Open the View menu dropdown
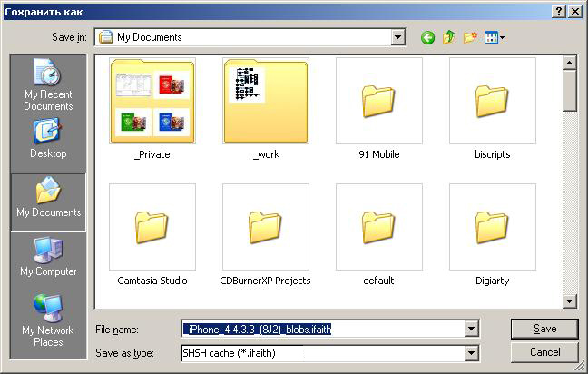Screen dimensions: 588x374 click(x=495, y=37)
